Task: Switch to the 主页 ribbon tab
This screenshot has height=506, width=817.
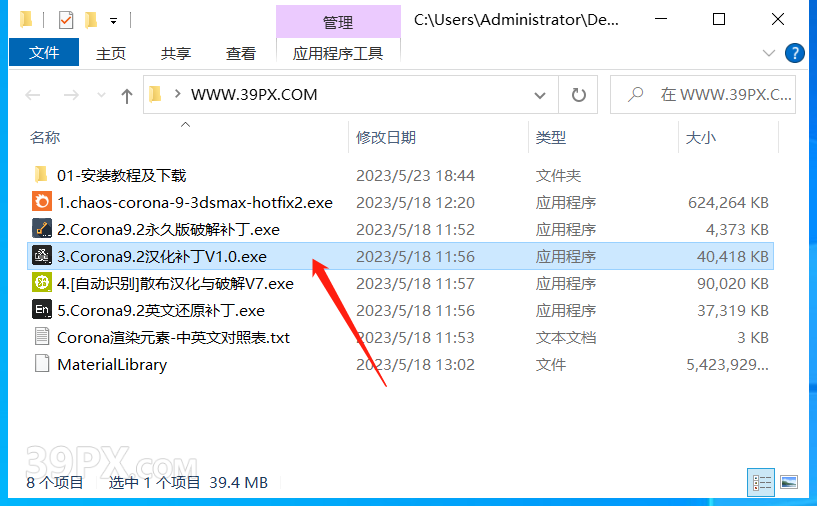Action: 110,53
